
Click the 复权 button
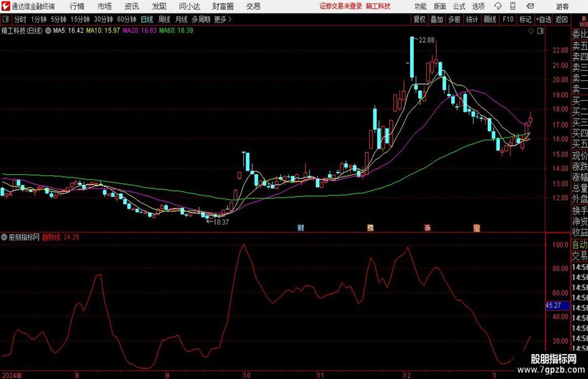(x=419, y=19)
